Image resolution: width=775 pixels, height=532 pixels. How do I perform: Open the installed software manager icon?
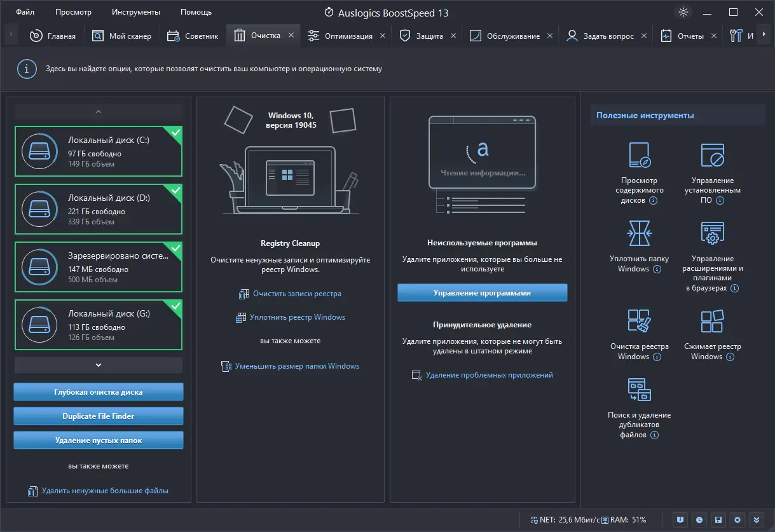click(x=713, y=155)
